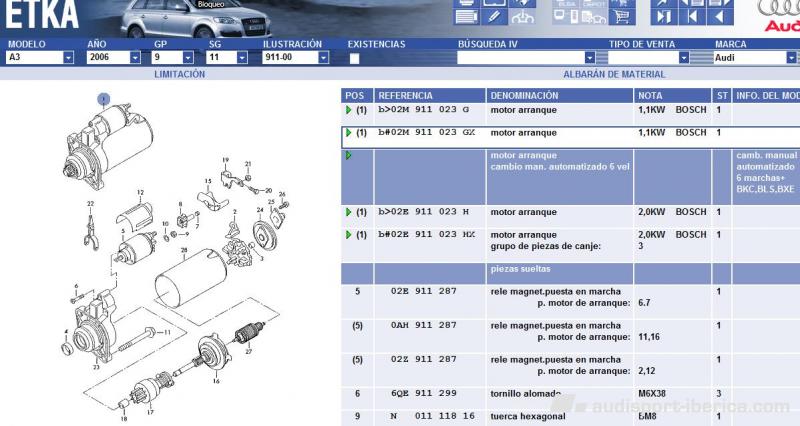Screen dimensions: 800x426
Task: Click the ALBARÁN DE MATERIAL link
Action: point(614,74)
